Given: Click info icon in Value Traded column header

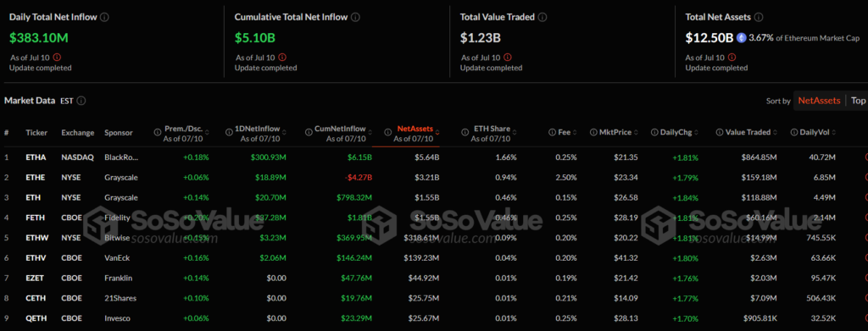Looking at the screenshot, I should (719, 133).
